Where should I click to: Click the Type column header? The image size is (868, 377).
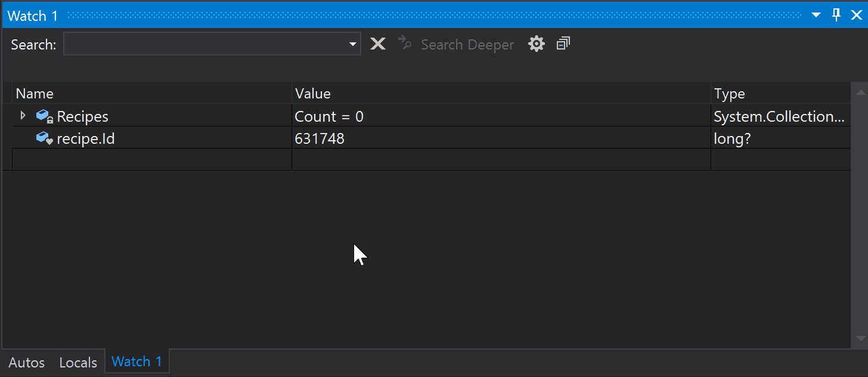coord(781,94)
